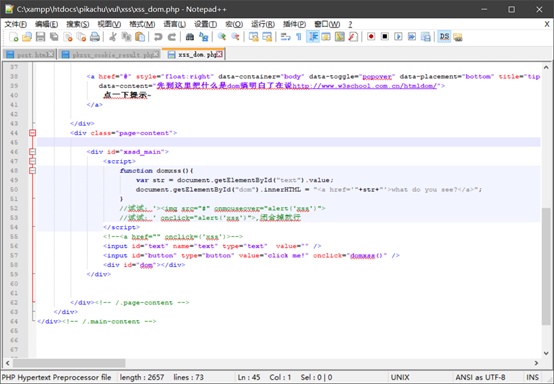This screenshot has height=384, width=554.
Task: Print the file with Print icon
Action: coord(95,37)
